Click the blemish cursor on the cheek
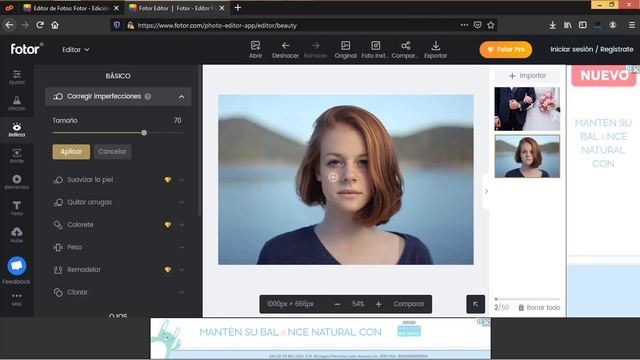The image size is (640, 360). [333, 177]
